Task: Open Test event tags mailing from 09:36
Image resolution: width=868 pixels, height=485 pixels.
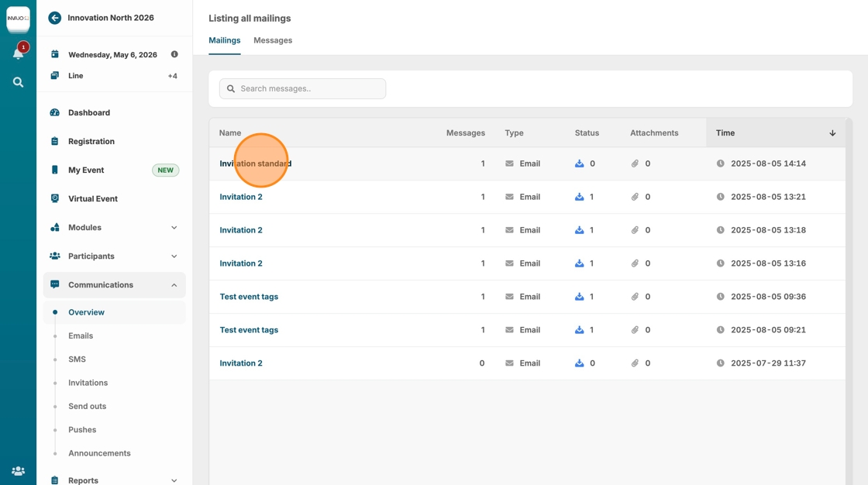Action: [249, 296]
